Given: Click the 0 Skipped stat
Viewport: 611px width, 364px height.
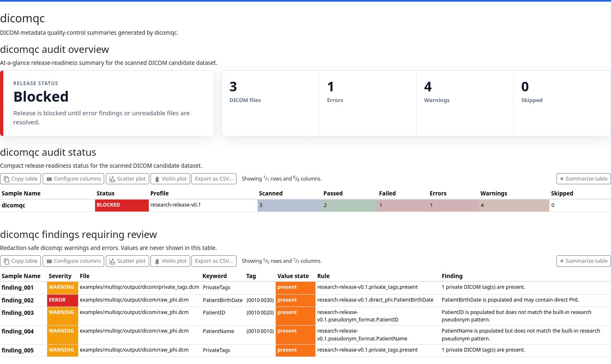Looking at the screenshot, I should (x=562, y=103).
